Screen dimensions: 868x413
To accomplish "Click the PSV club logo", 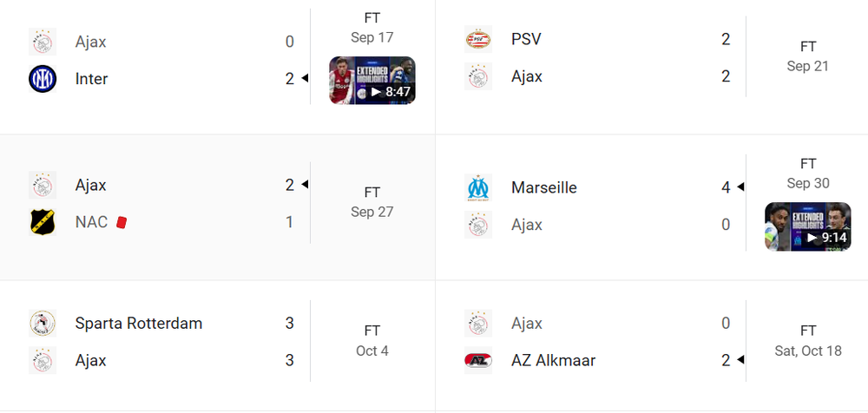I will tap(478, 39).
